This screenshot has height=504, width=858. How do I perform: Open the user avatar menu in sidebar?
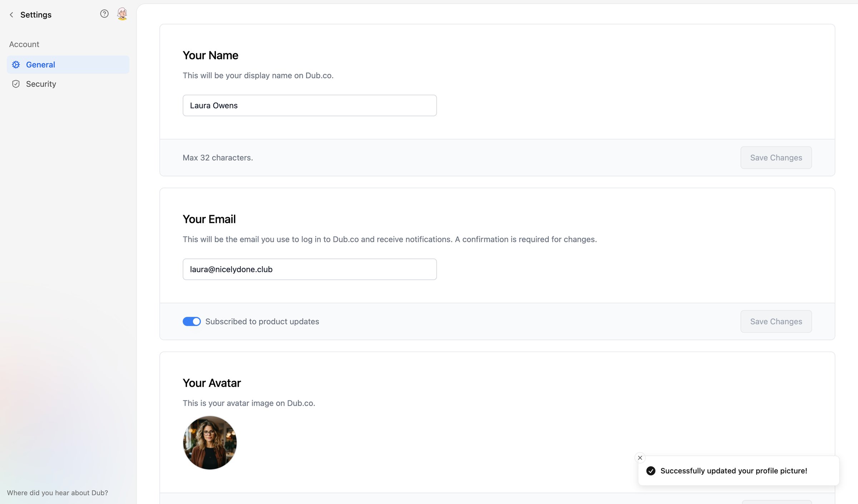(x=122, y=14)
